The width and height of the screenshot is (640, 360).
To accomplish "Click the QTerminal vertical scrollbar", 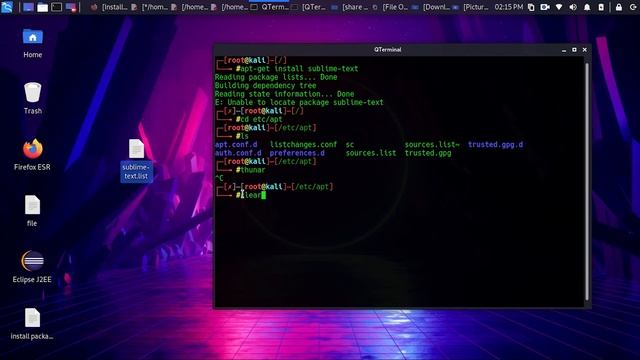I will [x=587, y=182].
